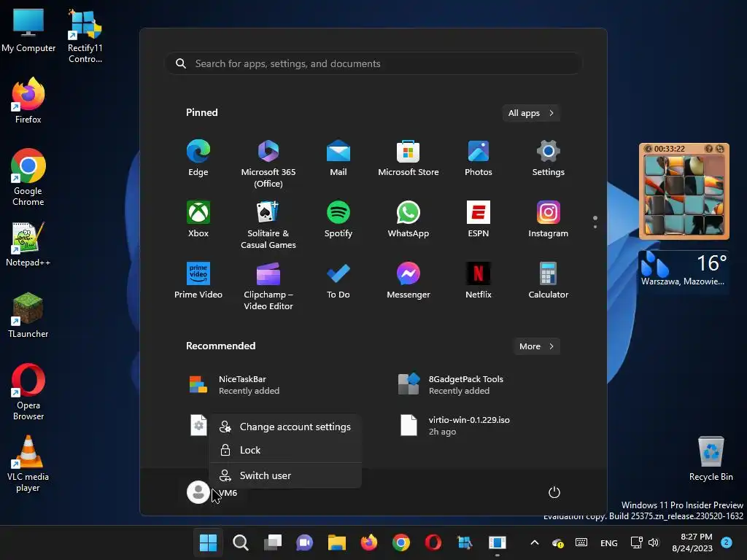
Task: Open Opera from the taskbar
Action: [x=433, y=542]
